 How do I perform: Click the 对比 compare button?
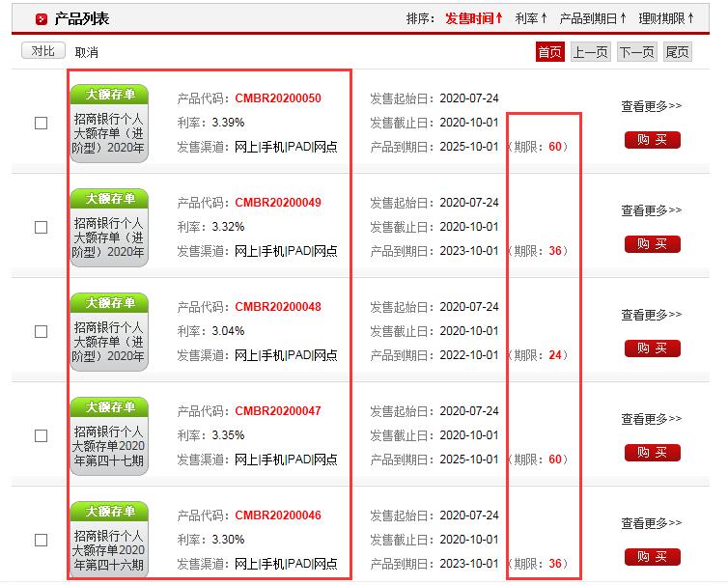pos(43,51)
